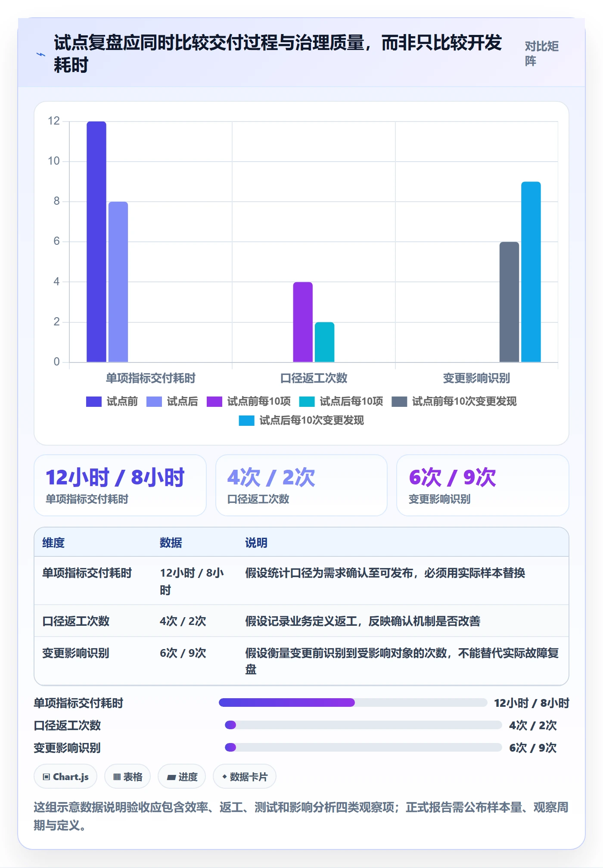Click the footer note starting 这组示意数据
Image resolution: width=603 pixels, height=868 pixels.
pos(301,816)
